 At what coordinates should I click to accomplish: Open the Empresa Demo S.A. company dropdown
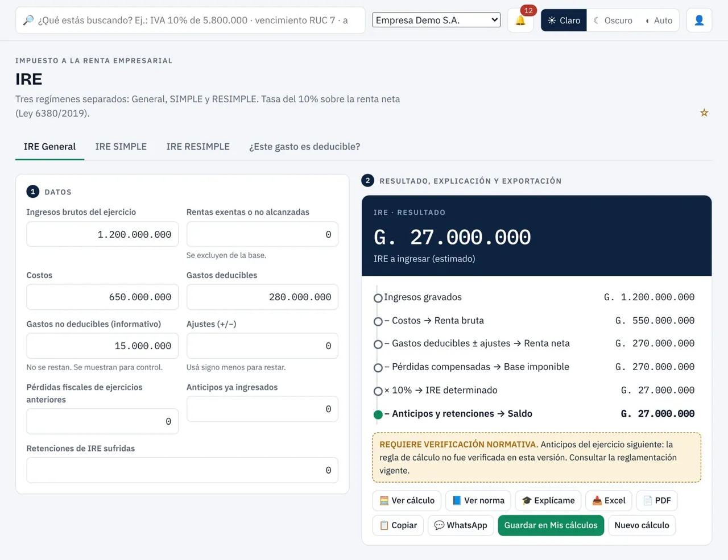click(436, 20)
